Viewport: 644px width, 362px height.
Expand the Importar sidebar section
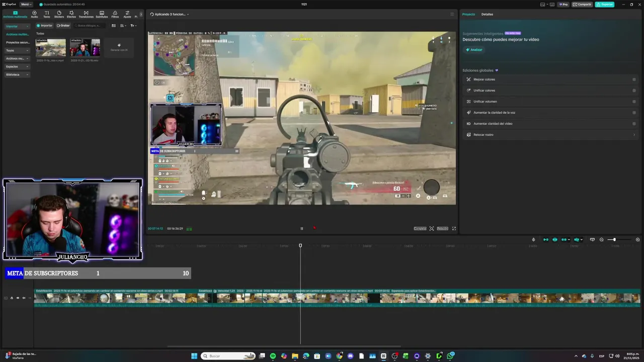pos(17,26)
